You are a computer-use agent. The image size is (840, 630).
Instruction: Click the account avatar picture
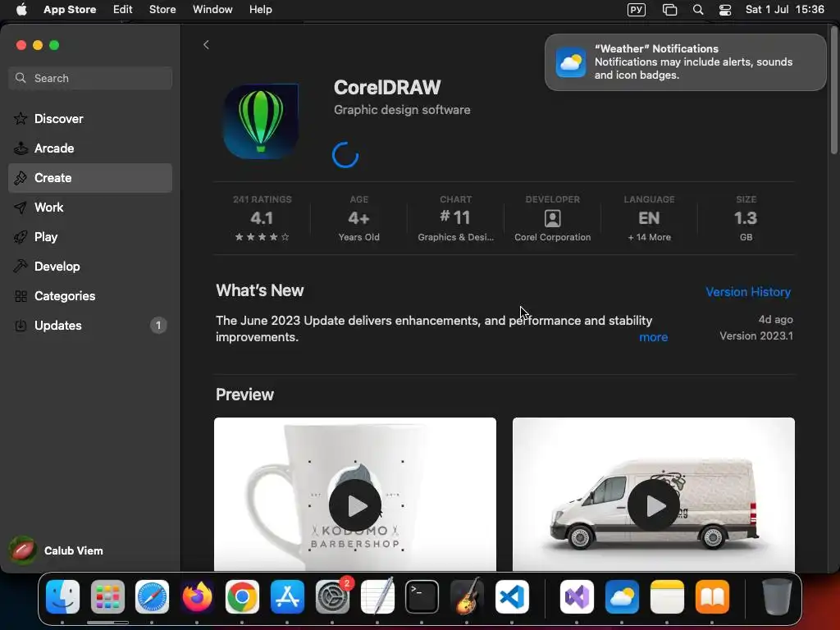[x=22, y=550]
